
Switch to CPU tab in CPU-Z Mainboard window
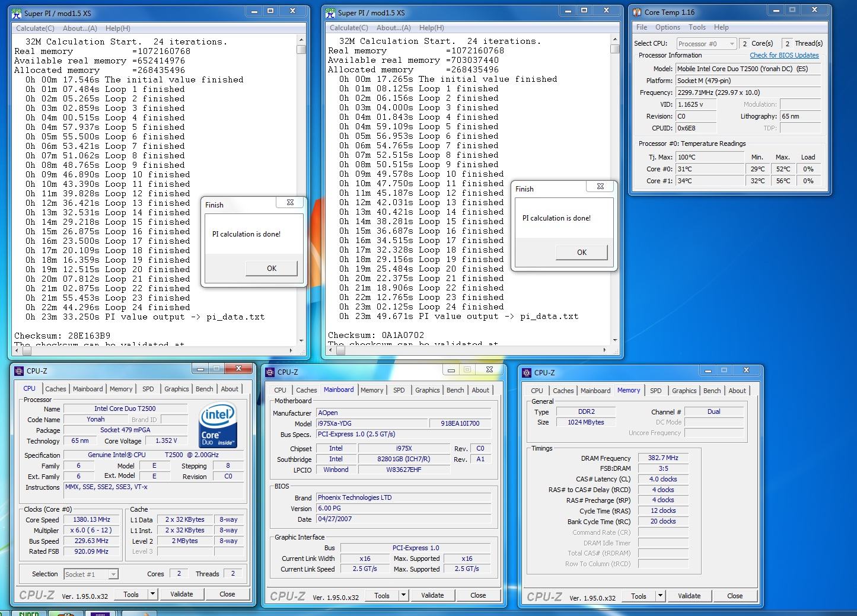280,390
